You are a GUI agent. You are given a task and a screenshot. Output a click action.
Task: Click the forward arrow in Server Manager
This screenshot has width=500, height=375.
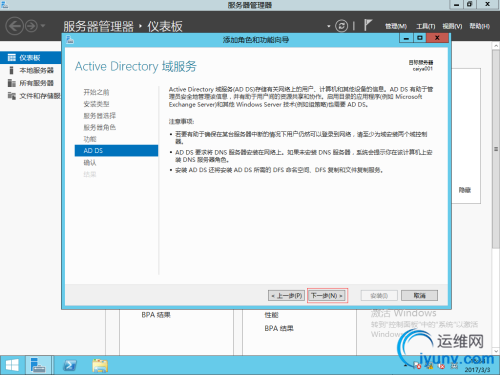(x=31, y=26)
